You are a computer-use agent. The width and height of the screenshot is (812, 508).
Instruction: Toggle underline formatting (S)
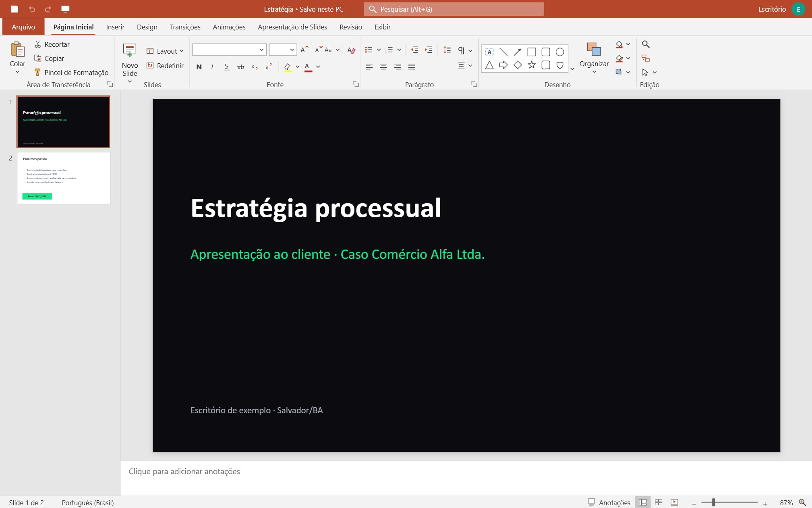coord(227,67)
